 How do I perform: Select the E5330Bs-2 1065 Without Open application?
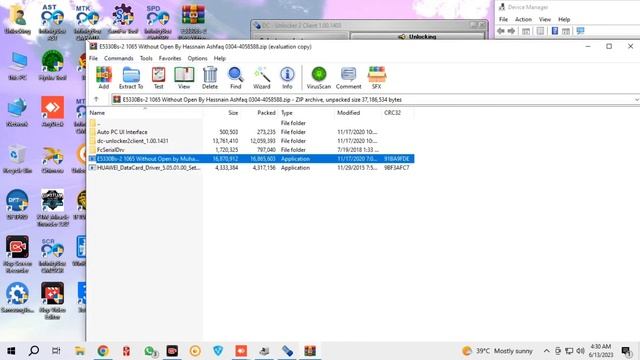251,159
